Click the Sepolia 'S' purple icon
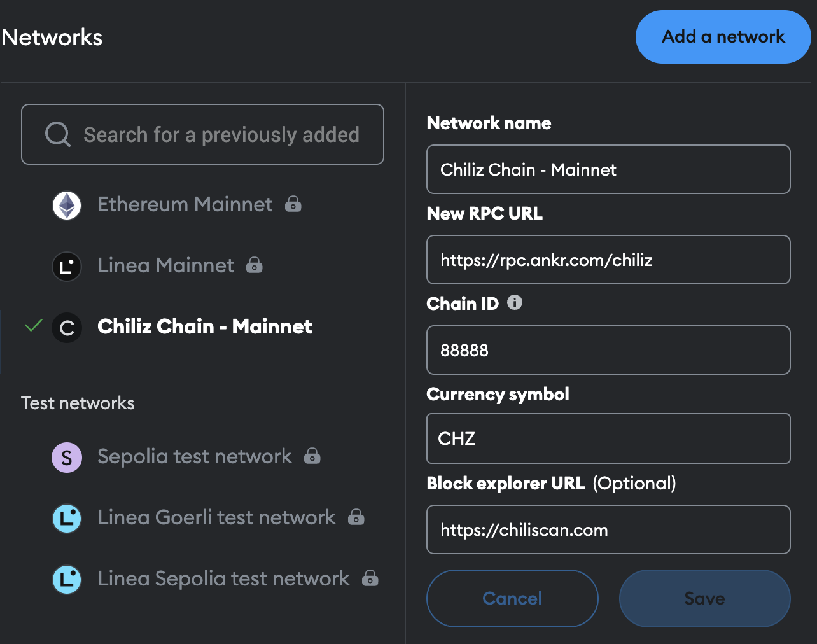Image resolution: width=817 pixels, height=644 pixels. [x=67, y=458]
